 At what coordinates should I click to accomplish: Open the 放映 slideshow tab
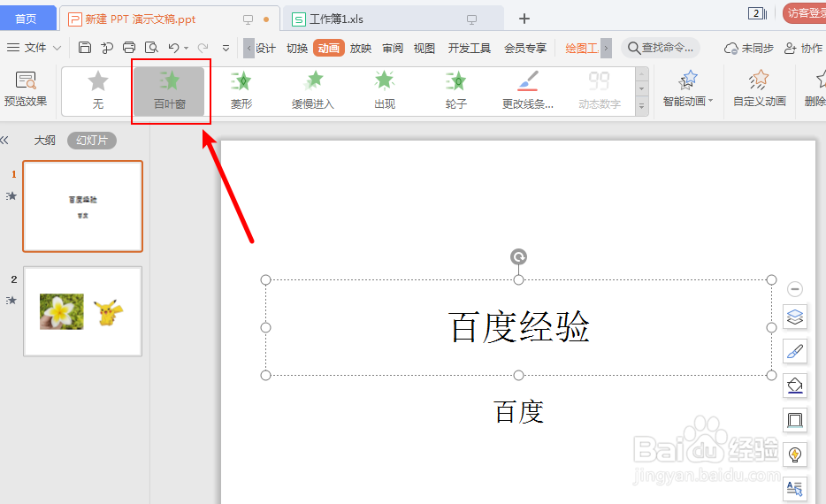click(x=361, y=49)
